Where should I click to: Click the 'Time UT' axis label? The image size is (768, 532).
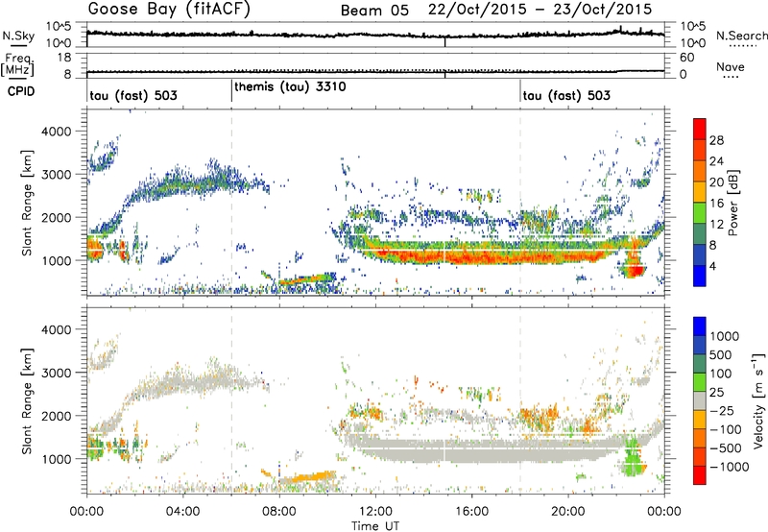pyautogui.click(x=375, y=526)
